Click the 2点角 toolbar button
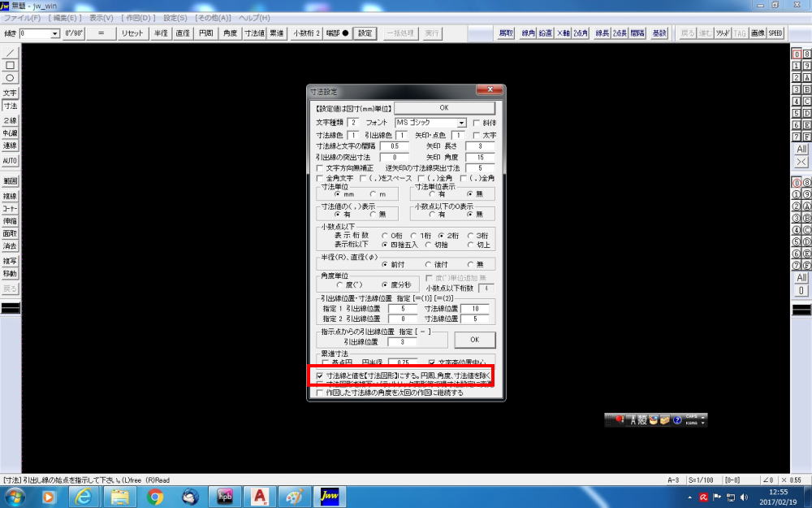The width and height of the screenshot is (812, 508). point(581,33)
